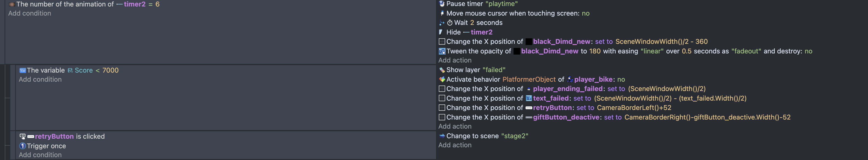Screen dimensions: 868x160
Task: Click the "no" value for Move mouse cursor
Action: tap(586, 13)
